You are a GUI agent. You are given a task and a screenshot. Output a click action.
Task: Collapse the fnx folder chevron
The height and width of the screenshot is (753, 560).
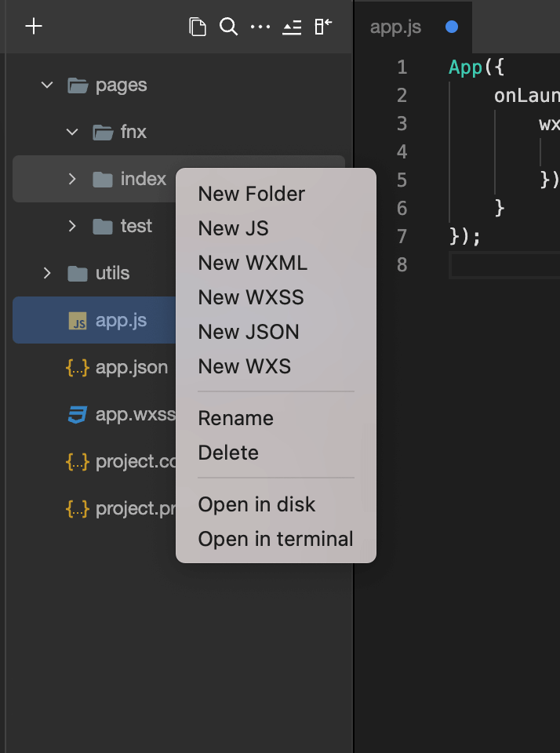pos(72,132)
